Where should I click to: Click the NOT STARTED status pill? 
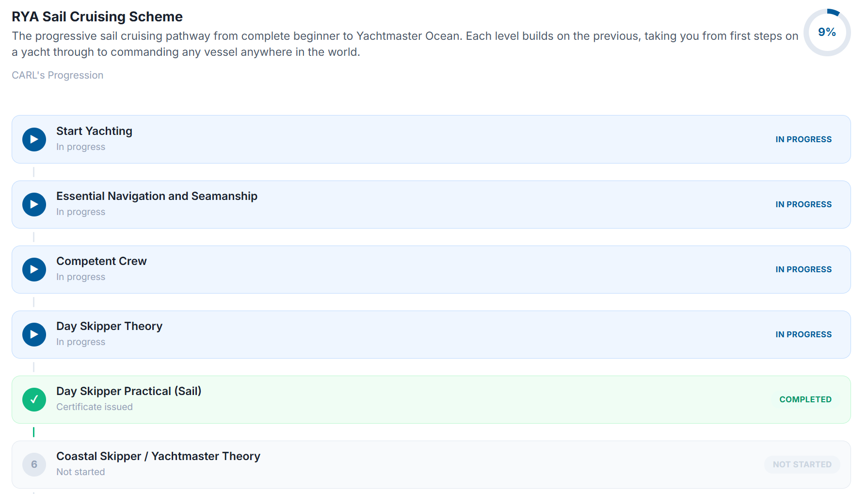pos(802,464)
